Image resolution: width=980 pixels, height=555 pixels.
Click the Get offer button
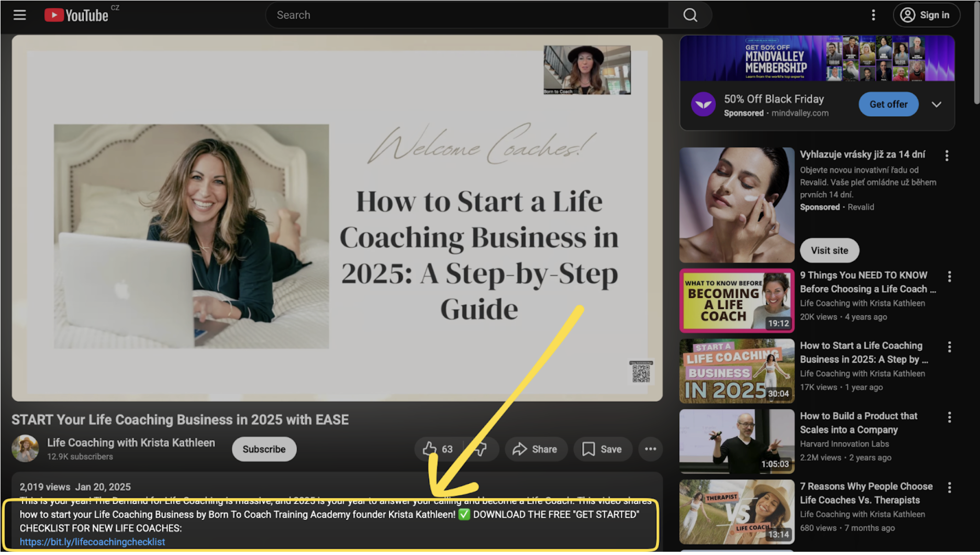pyautogui.click(x=888, y=104)
